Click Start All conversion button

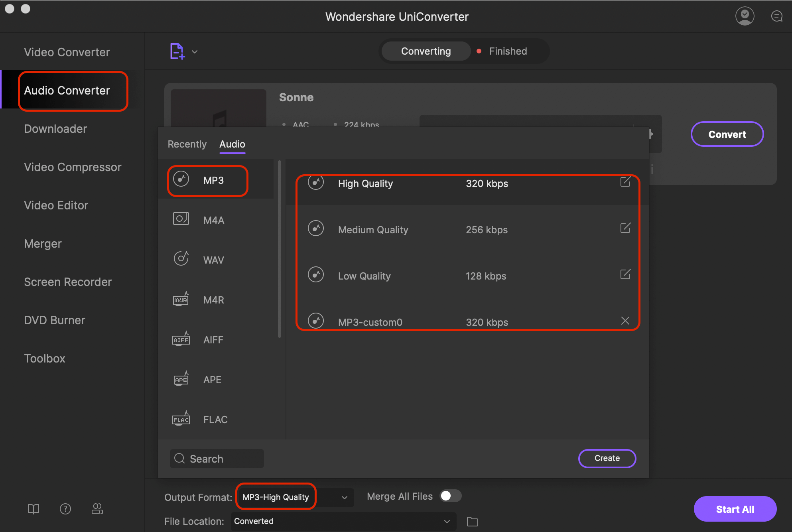(735, 508)
